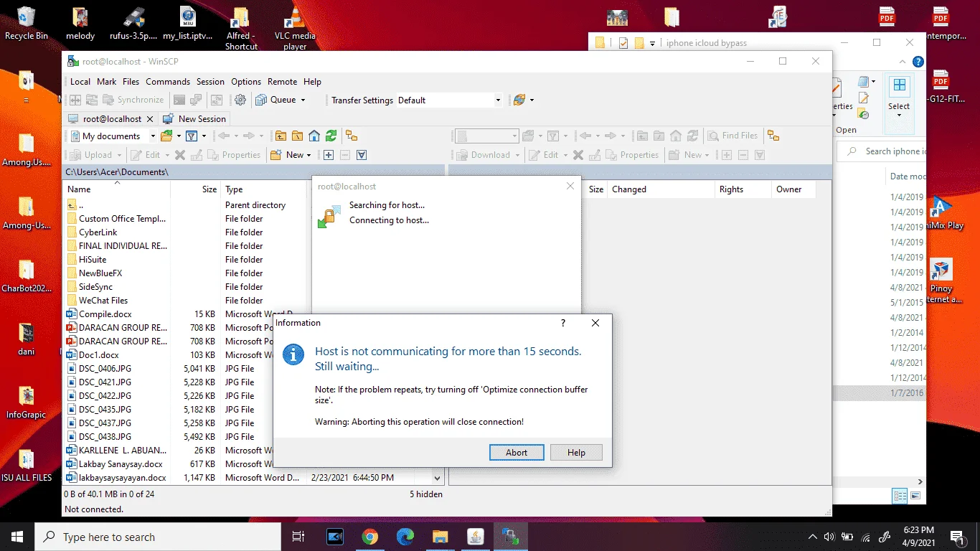Image resolution: width=980 pixels, height=551 pixels.
Task: Select the Compile.docx file
Action: [x=105, y=314]
